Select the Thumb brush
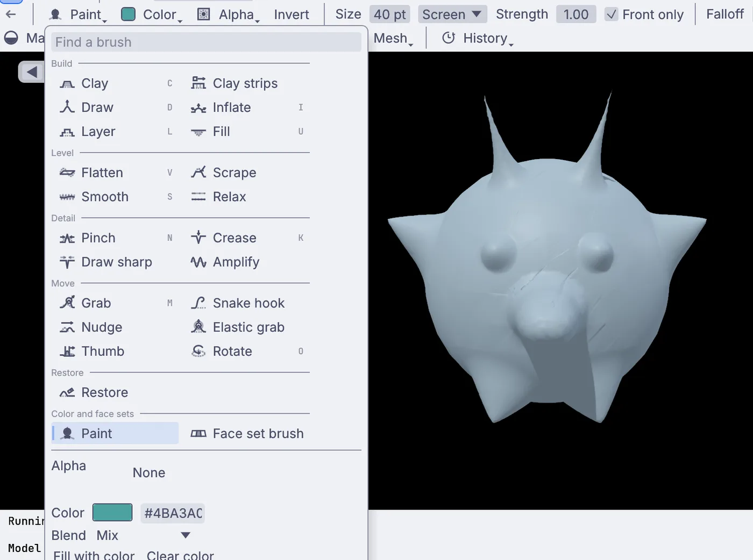753x560 pixels. 115,351
